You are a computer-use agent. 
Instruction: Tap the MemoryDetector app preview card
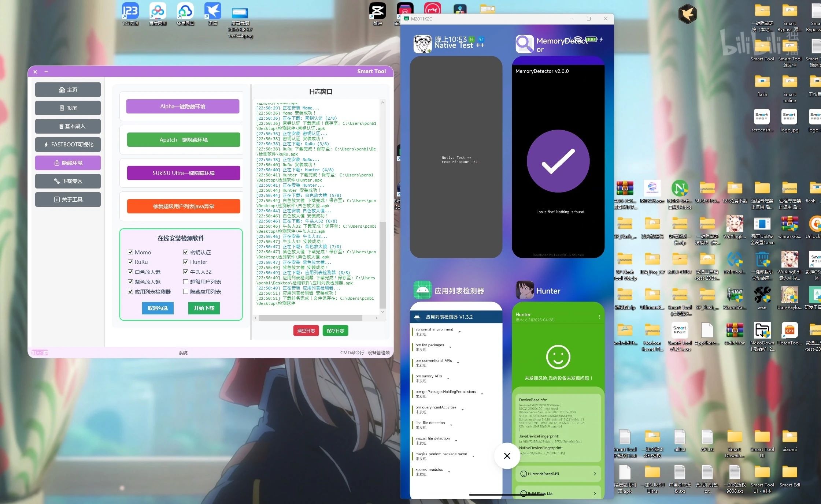pyautogui.click(x=558, y=157)
